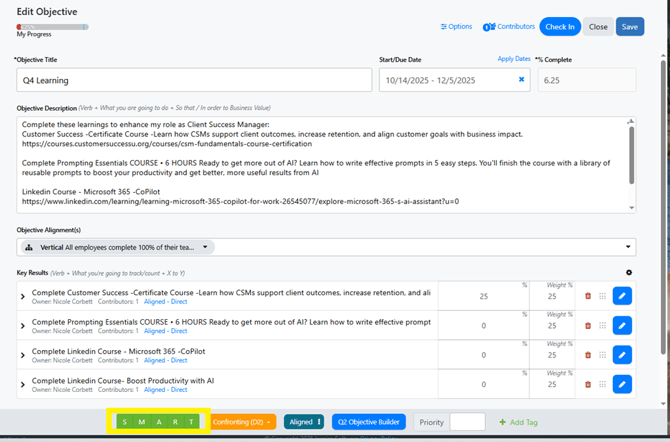Click the Priority input field
Screen dimensions: 670x442
[x=467, y=422]
